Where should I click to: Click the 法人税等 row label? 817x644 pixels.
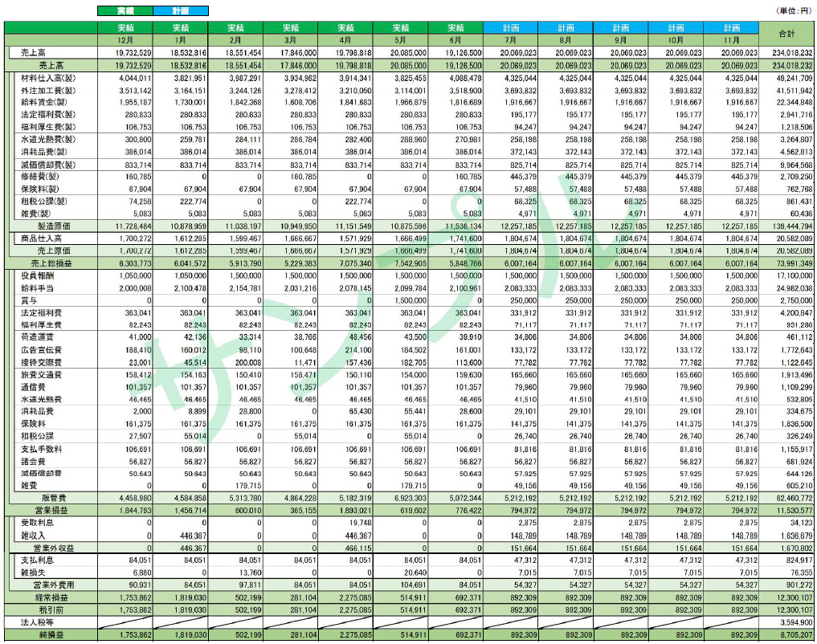tap(37, 622)
